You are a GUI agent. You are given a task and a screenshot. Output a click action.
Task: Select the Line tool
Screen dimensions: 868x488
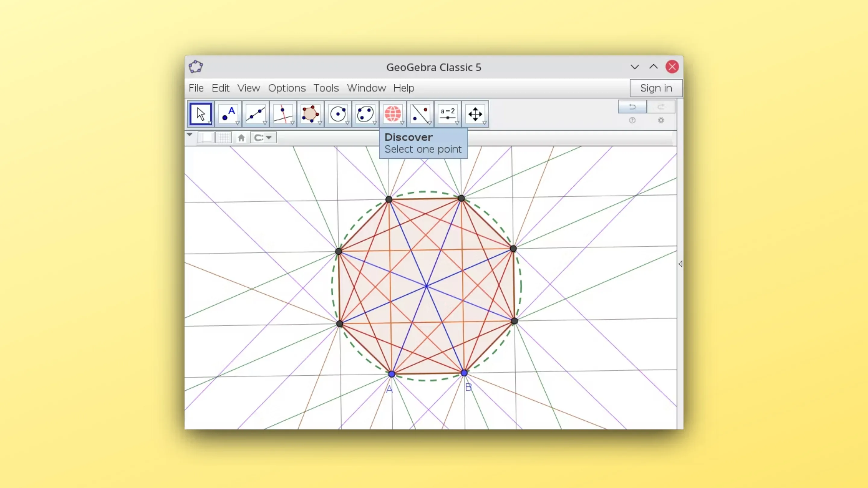coord(256,114)
